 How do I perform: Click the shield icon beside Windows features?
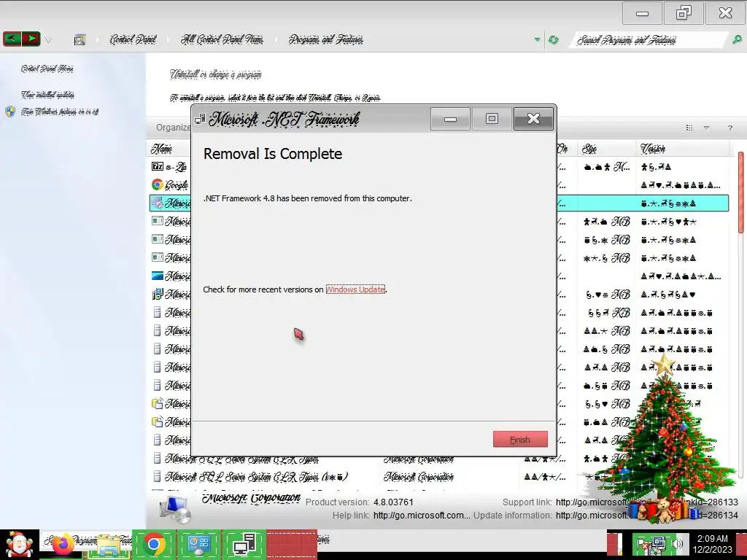click(10, 112)
